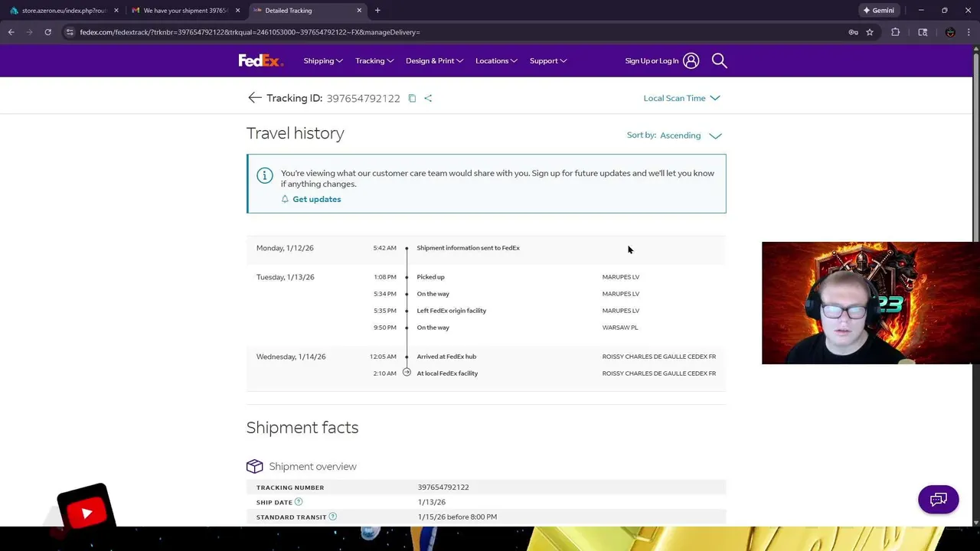The image size is (980, 551).
Task: Copy the tracking ID with the copy icon
Action: [x=412, y=98]
